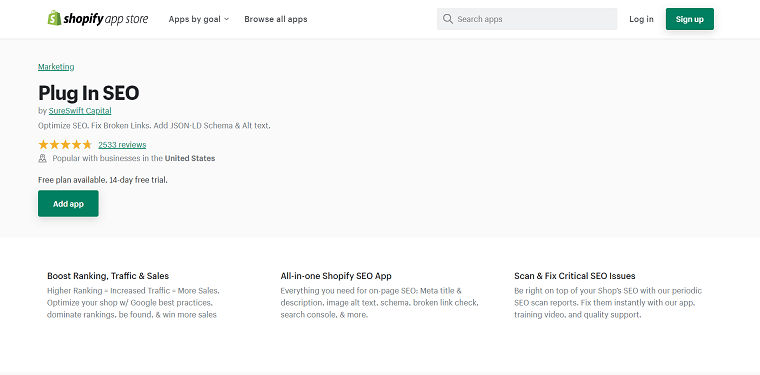Click the magnifying glass search icon
Screen dimensions: 760x375
(448, 19)
